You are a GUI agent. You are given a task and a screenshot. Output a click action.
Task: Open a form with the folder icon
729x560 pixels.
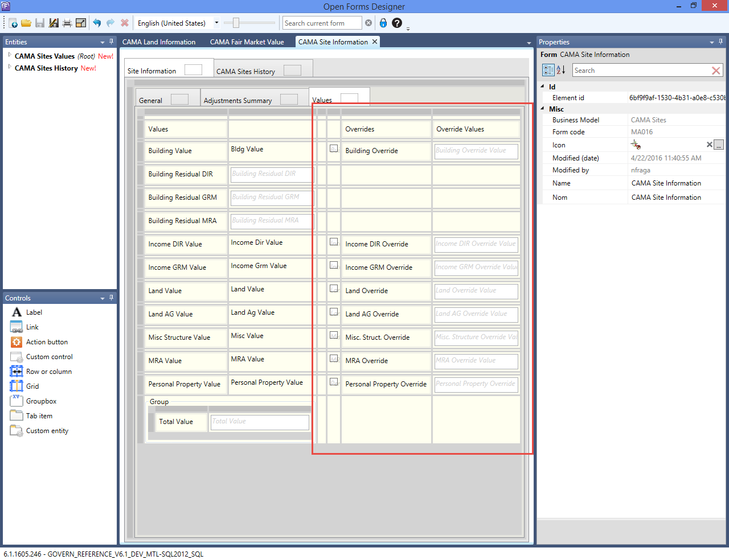(x=26, y=23)
